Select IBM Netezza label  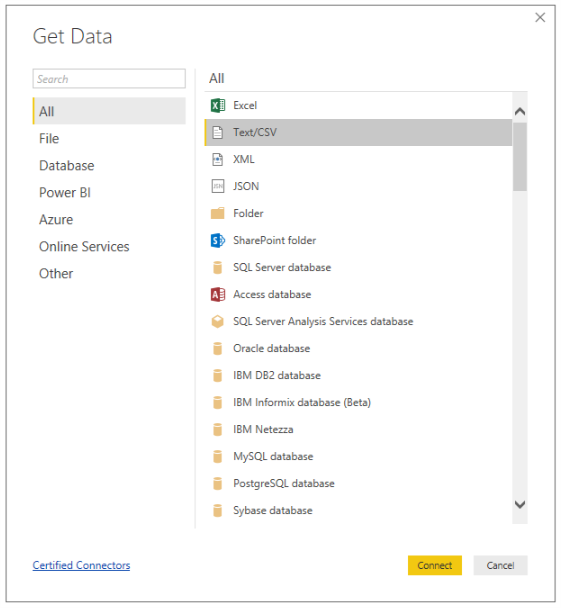(263, 430)
